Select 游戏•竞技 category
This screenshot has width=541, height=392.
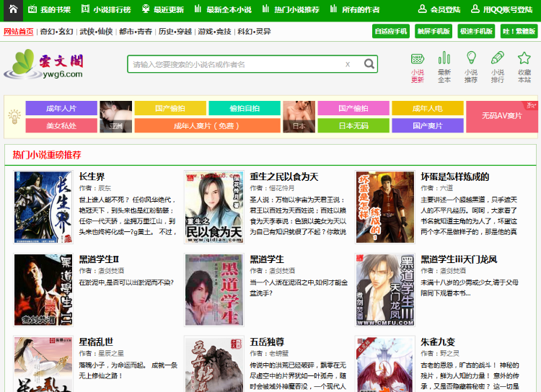215,32
